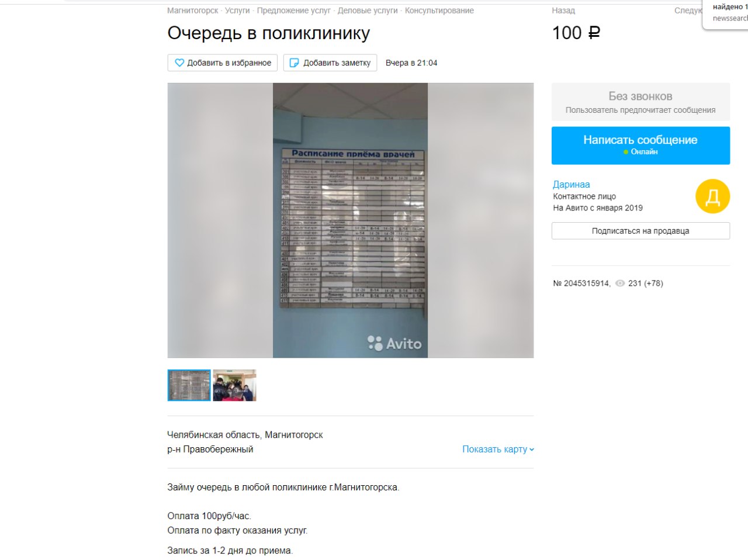Click the note icon in Добавить заметку
This screenshot has height=560, width=748.
pos(295,63)
